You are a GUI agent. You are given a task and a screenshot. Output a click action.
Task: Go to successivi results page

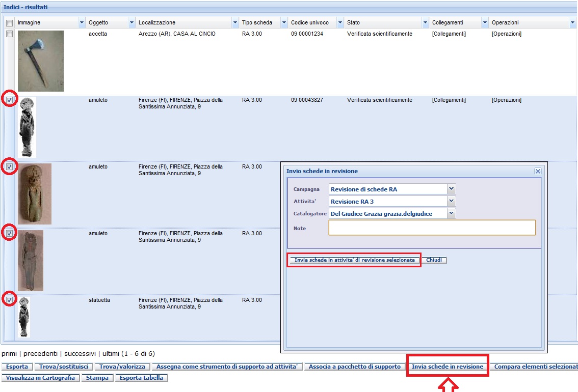click(80, 353)
